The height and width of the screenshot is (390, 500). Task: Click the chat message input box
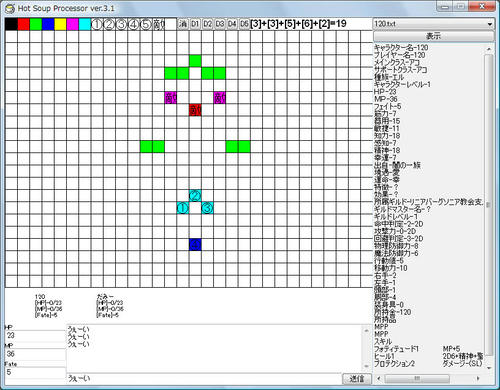[x=204, y=379]
